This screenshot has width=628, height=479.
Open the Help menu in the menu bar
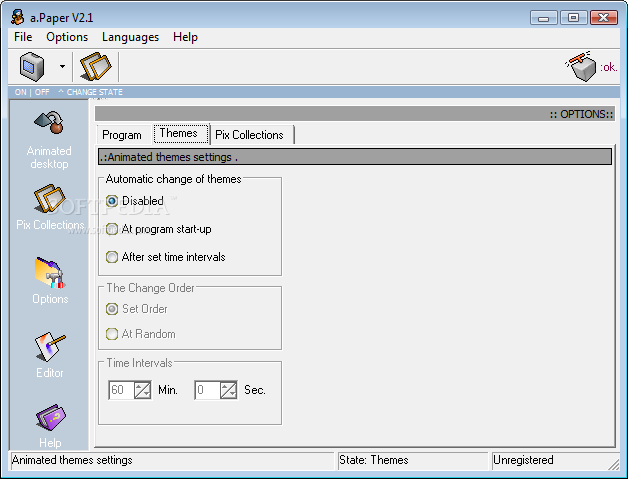(x=185, y=37)
